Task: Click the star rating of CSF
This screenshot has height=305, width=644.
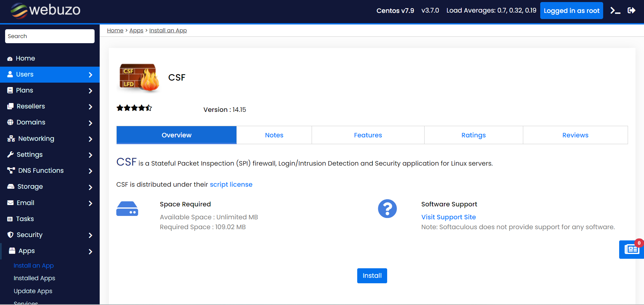Action: click(134, 108)
